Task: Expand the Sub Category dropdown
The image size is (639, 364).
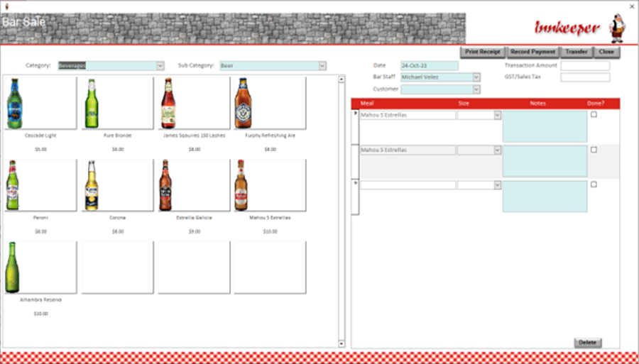Action: click(322, 65)
